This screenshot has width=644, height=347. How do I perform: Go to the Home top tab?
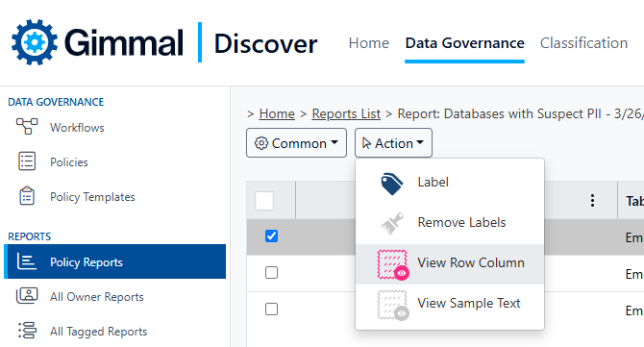tap(369, 43)
